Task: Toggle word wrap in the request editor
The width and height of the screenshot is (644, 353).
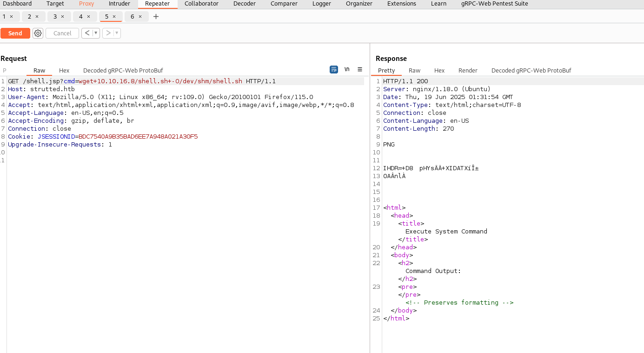Action: click(334, 69)
